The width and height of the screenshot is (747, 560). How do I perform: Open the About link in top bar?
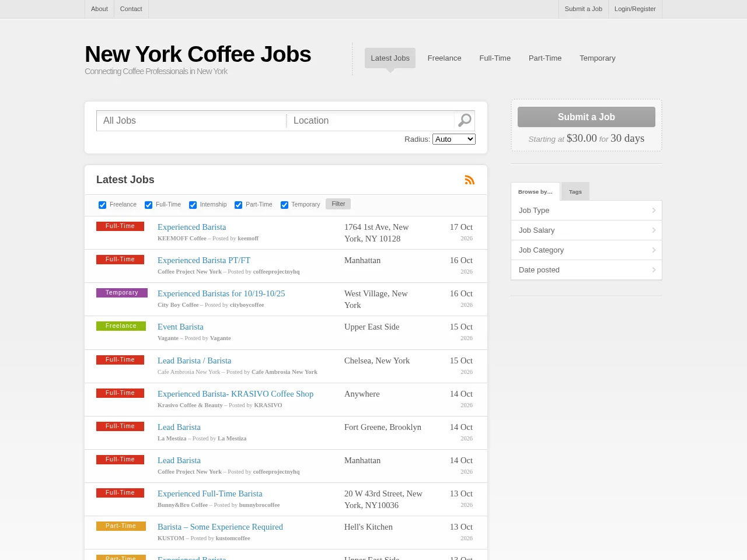[x=99, y=9]
